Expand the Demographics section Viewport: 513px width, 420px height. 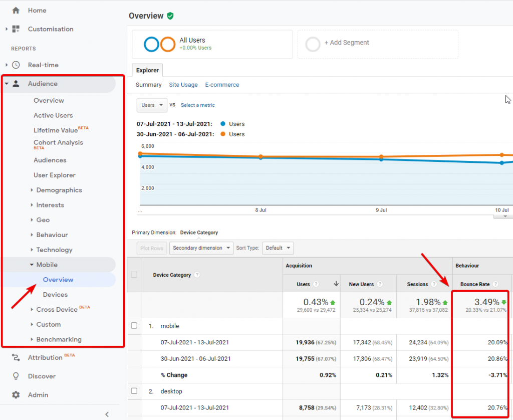pos(59,190)
